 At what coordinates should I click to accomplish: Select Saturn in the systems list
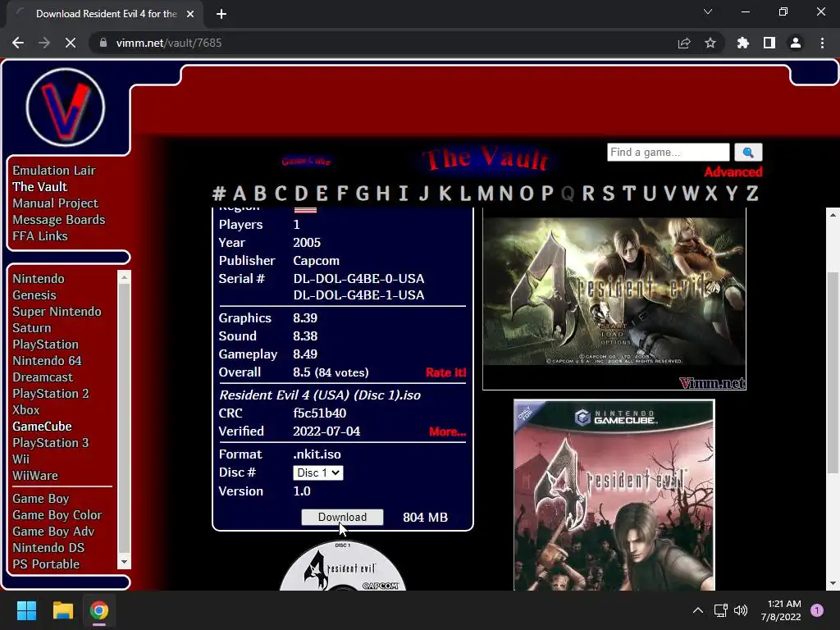32,328
